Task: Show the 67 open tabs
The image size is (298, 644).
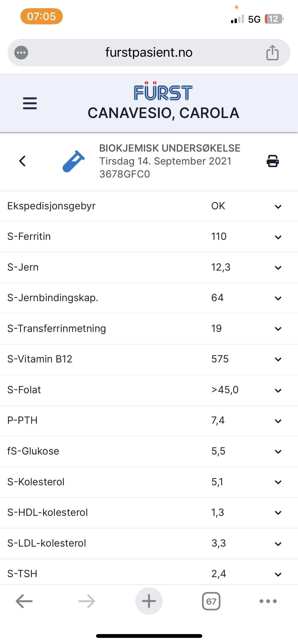Action: click(x=211, y=601)
